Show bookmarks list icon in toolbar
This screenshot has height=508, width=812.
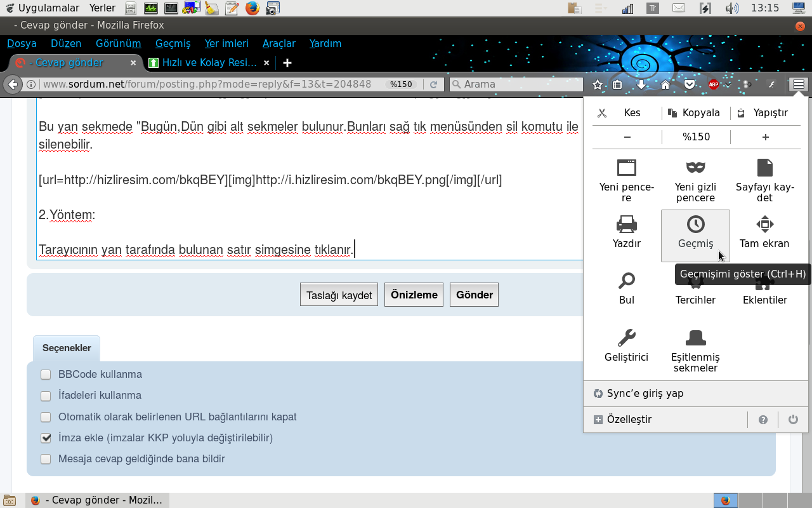(617, 84)
